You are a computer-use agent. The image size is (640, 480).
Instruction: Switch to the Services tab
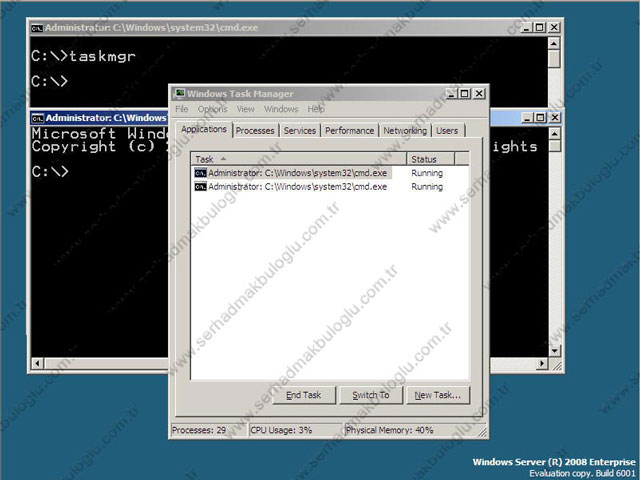tap(300, 131)
